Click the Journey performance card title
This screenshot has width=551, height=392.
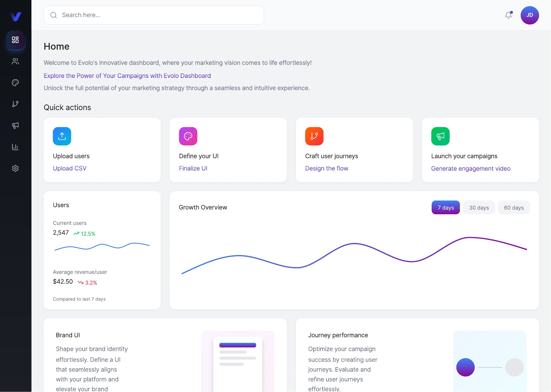point(338,335)
